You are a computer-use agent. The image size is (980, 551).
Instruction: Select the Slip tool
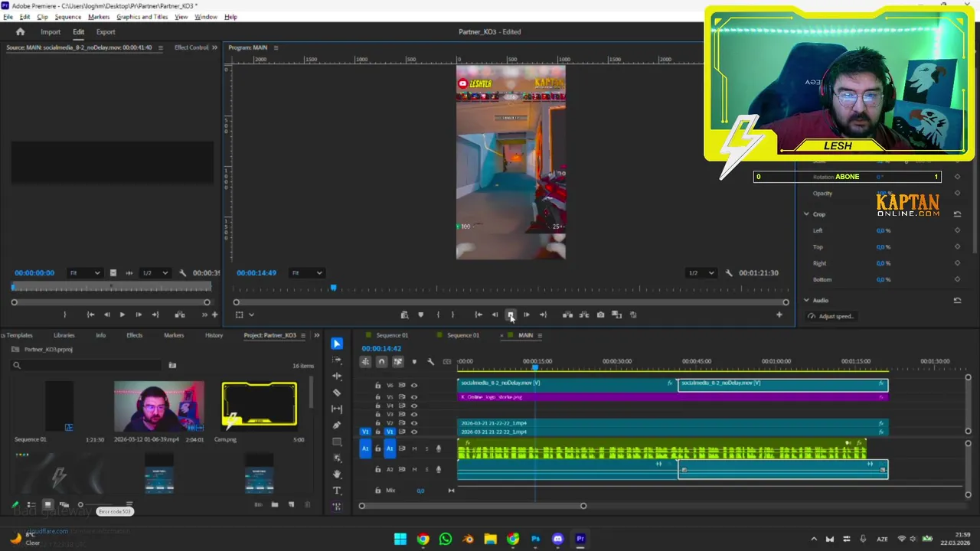pos(337,409)
